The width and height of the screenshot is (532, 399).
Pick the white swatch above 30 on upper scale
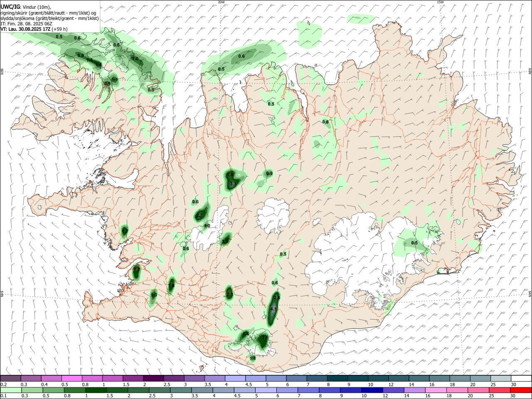pyautogui.click(x=522, y=378)
